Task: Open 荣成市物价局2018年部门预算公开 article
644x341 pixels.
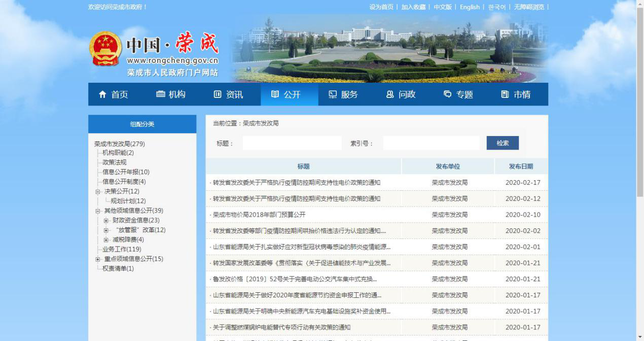Action: click(x=259, y=215)
